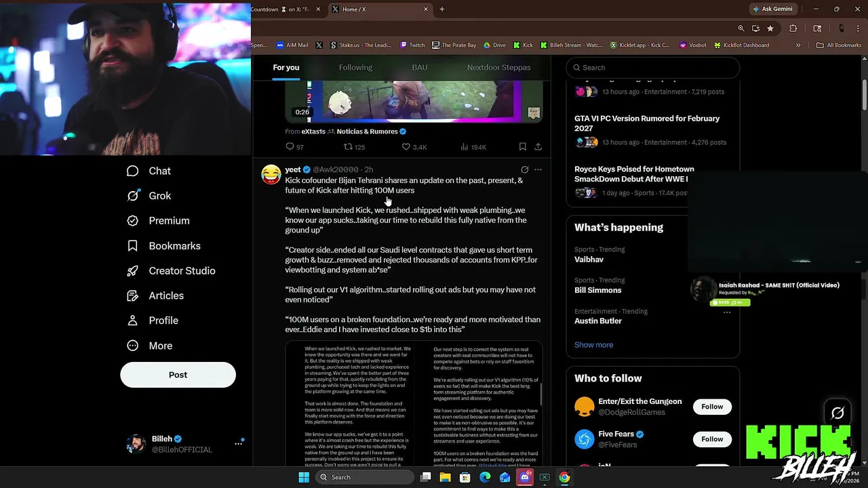View analytics showing 194K views
The image size is (868, 488).
(x=473, y=147)
